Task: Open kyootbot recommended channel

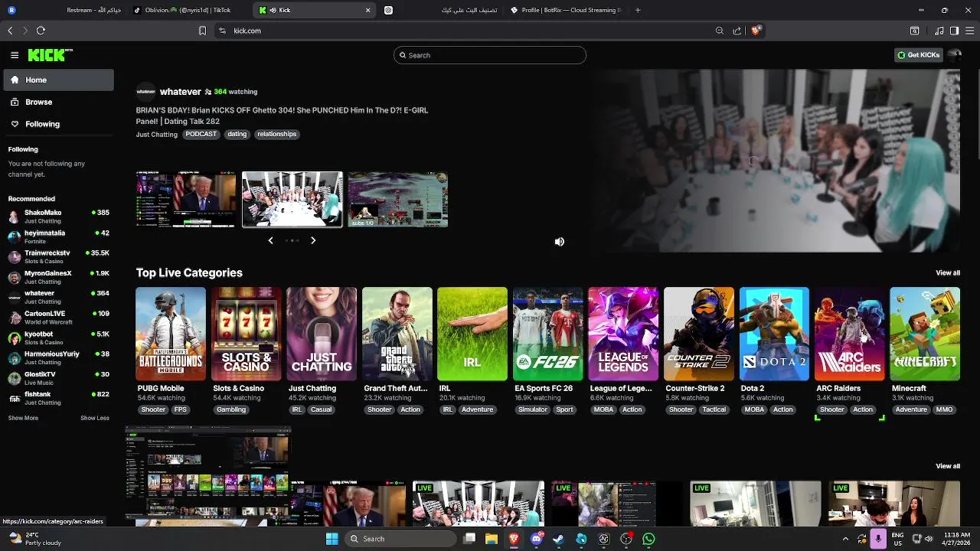Action: point(58,337)
